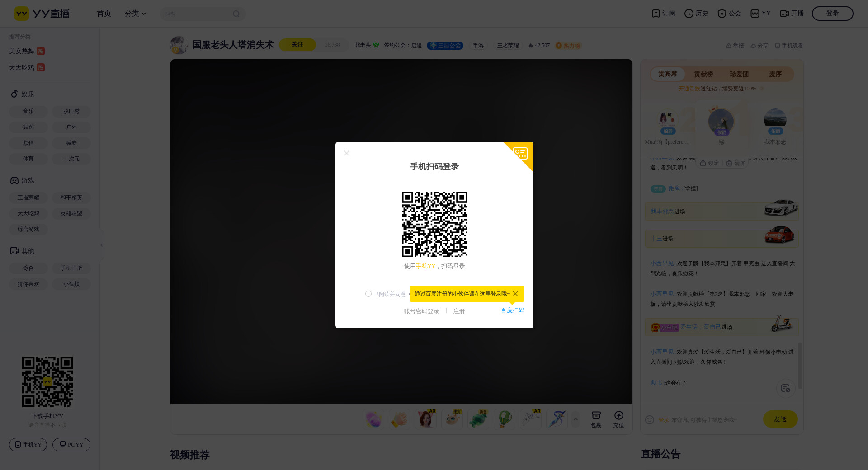Dismiss the yellow Baidu login tooltip
Screen dimensions: 868x470
coord(515,294)
